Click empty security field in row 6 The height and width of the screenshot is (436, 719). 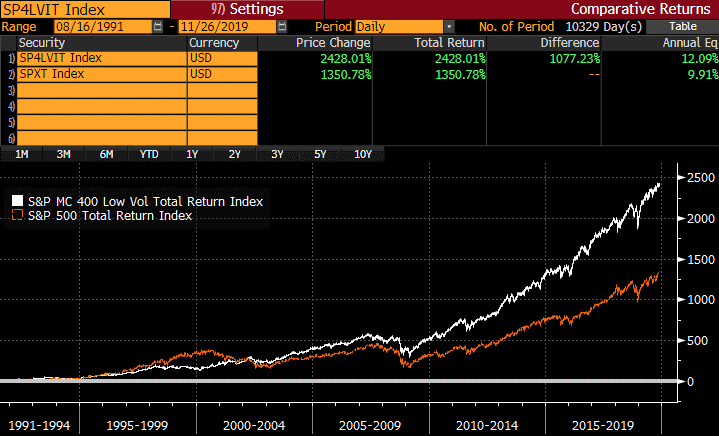coord(102,138)
